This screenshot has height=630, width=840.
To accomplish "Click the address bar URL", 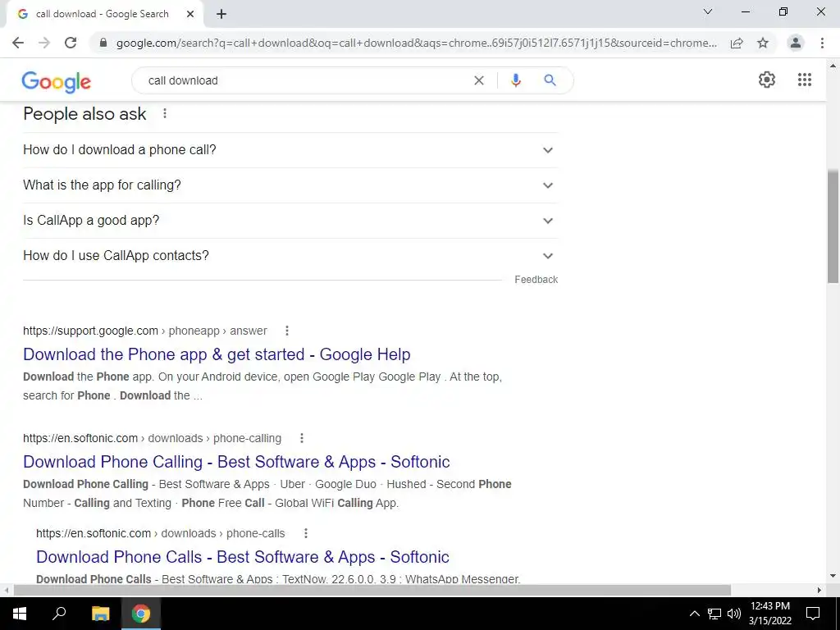I will 416,43.
